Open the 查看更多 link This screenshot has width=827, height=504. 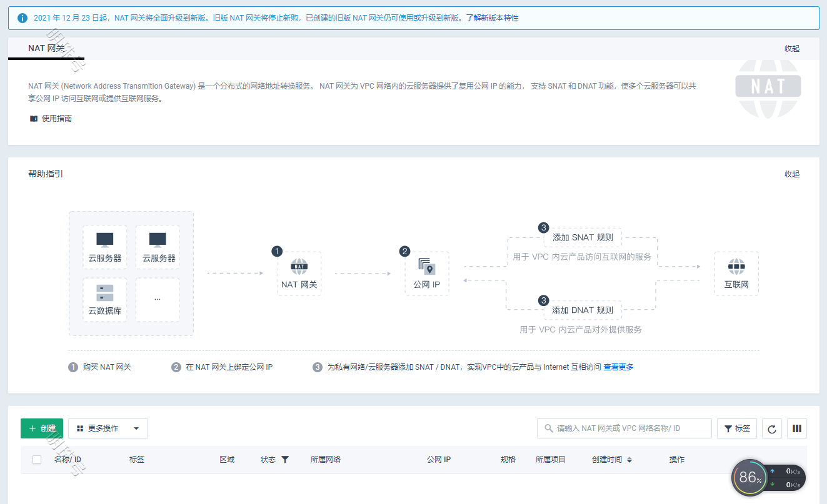pyautogui.click(x=618, y=367)
